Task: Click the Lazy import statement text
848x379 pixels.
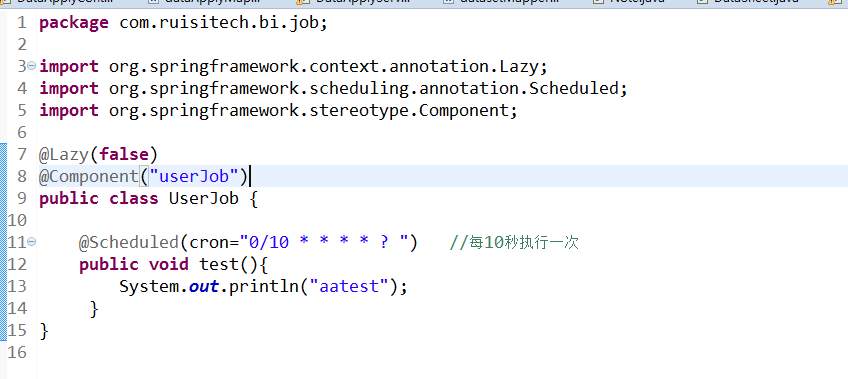Action: (x=294, y=67)
